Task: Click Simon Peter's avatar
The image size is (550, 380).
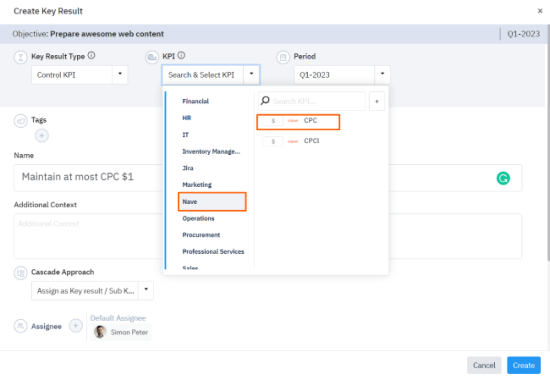Action: pos(100,332)
